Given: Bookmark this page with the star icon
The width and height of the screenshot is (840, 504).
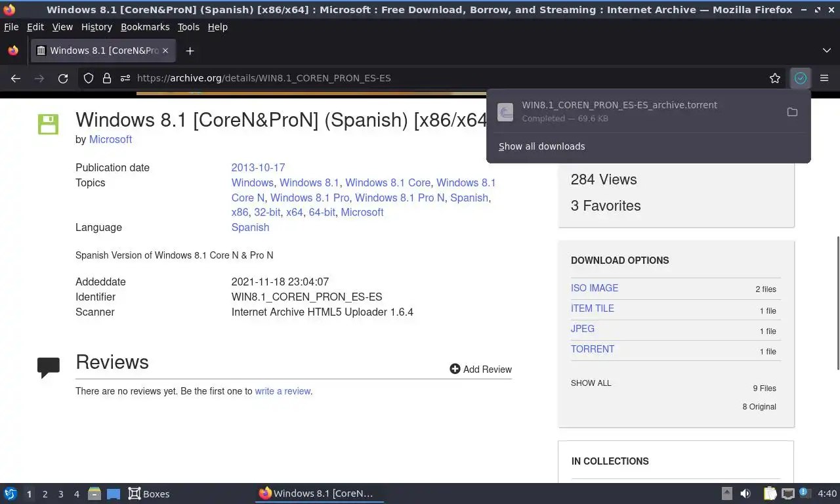Looking at the screenshot, I should [775, 78].
